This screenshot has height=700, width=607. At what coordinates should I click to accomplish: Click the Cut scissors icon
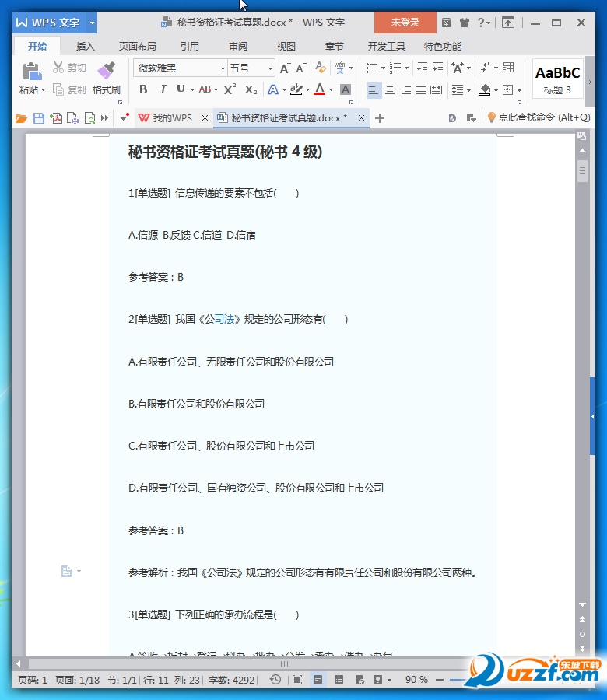click(58, 68)
